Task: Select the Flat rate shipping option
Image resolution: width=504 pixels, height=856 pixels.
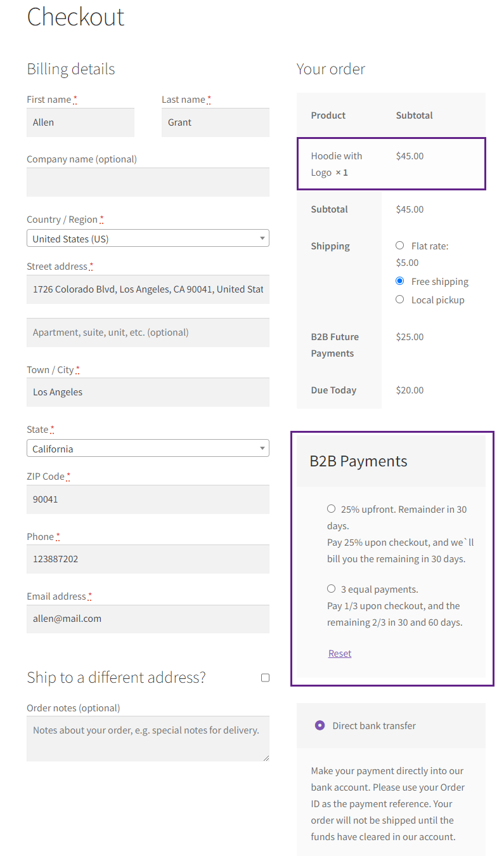Action: (399, 245)
